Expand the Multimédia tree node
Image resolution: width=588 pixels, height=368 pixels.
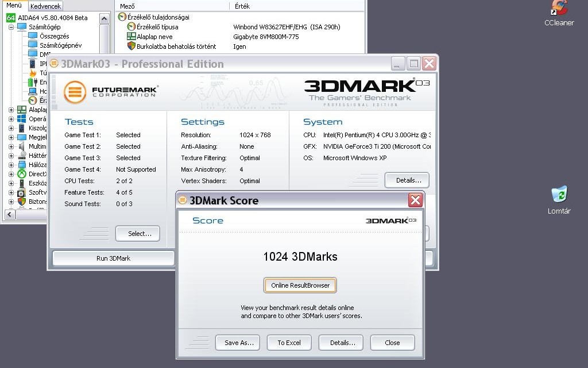[x=11, y=146]
